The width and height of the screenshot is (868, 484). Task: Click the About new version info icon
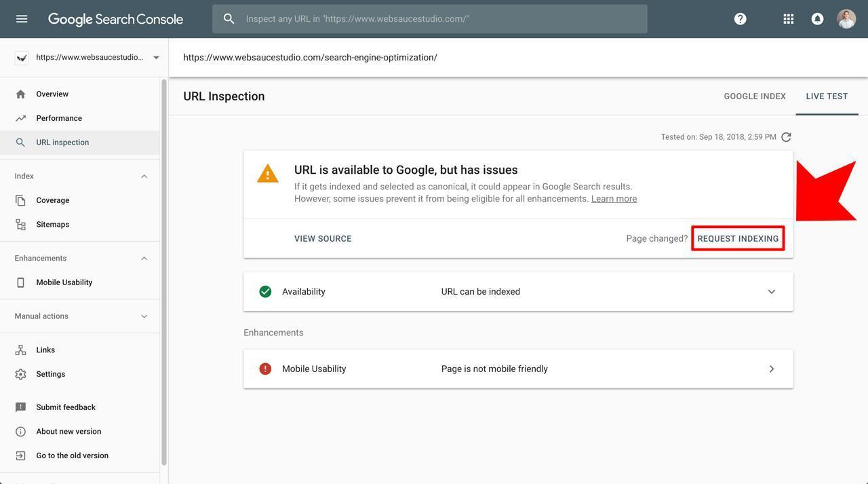pyautogui.click(x=20, y=432)
